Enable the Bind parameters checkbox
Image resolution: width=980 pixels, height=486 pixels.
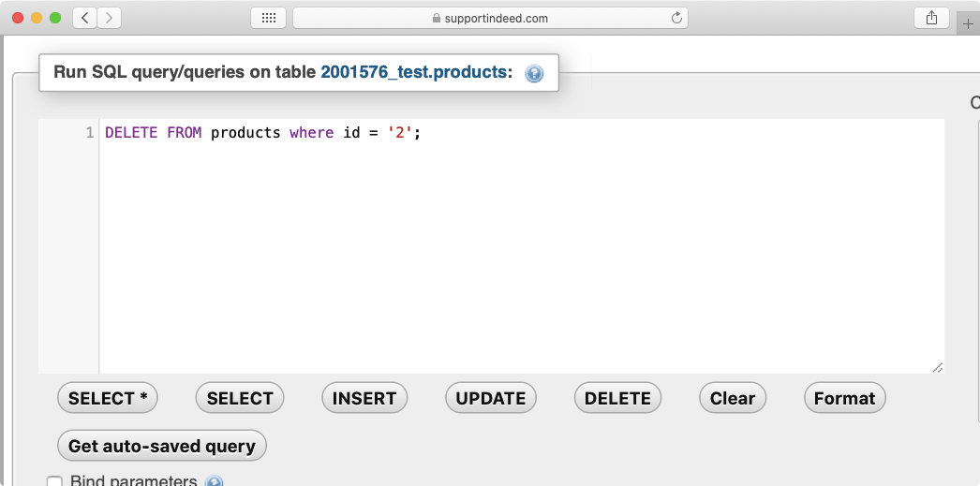tap(55, 482)
